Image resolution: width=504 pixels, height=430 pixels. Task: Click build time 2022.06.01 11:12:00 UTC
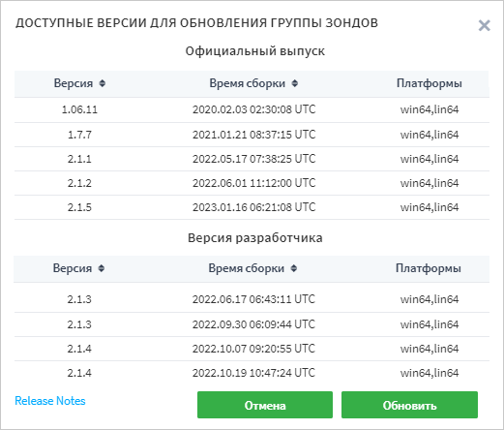pyautogui.click(x=253, y=183)
